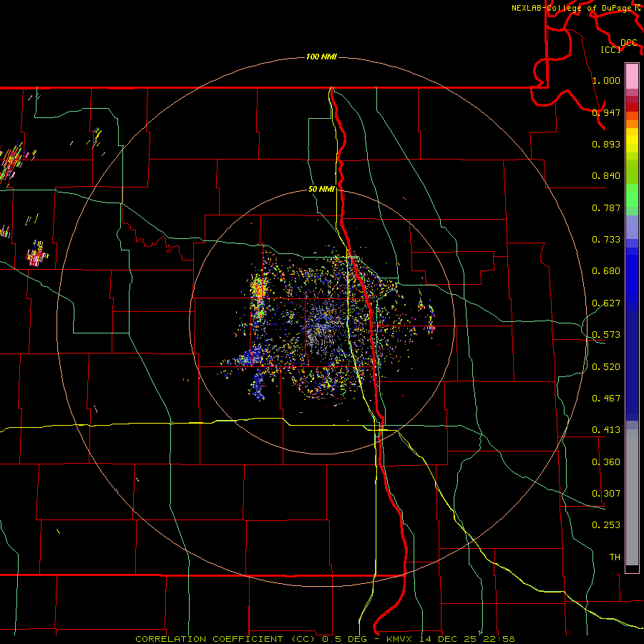Click the 0.413 scale value
644x644 pixels.
point(606,430)
